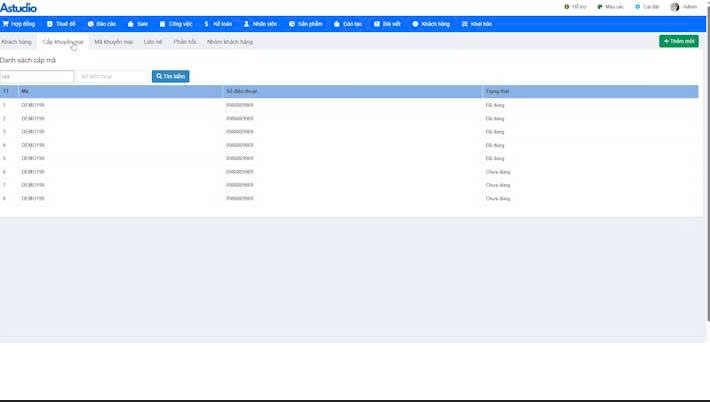The image size is (710, 402).
Task: Open Màu sắc color settings
Action: pos(609,7)
